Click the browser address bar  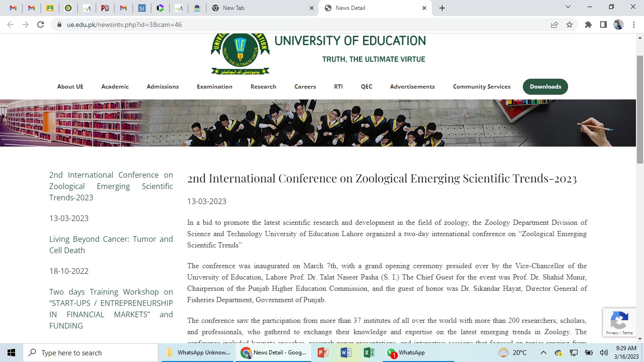[x=302, y=25]
